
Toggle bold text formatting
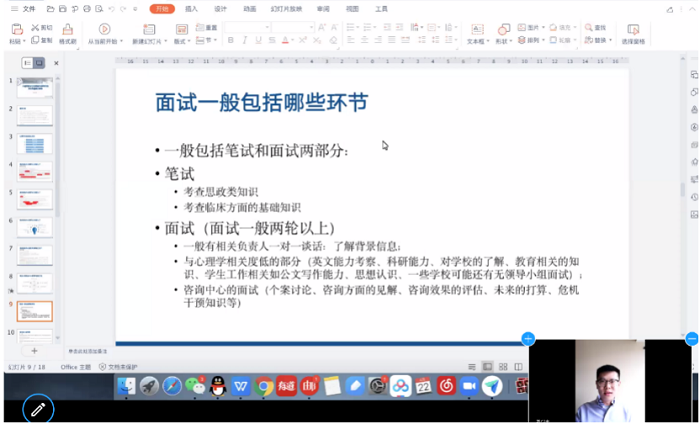click(x=230, y=41)
